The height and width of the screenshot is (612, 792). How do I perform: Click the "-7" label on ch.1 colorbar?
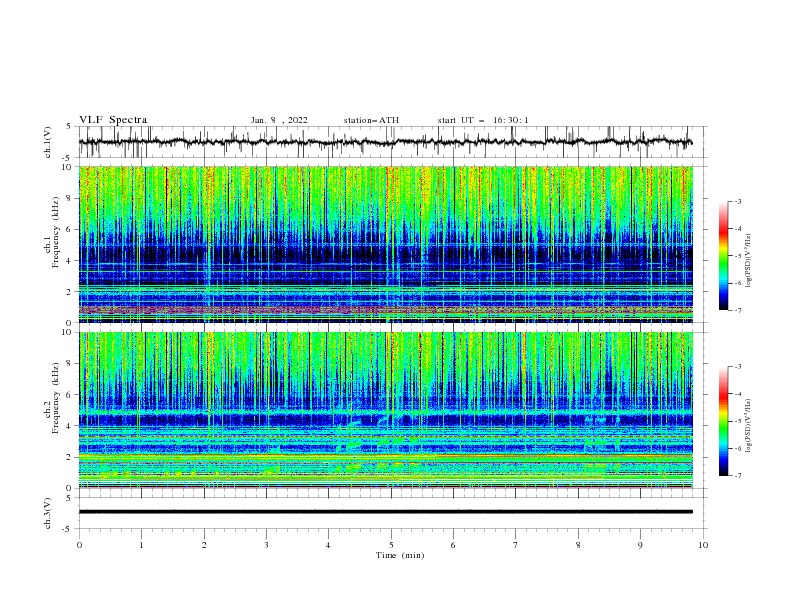(737, 310)
